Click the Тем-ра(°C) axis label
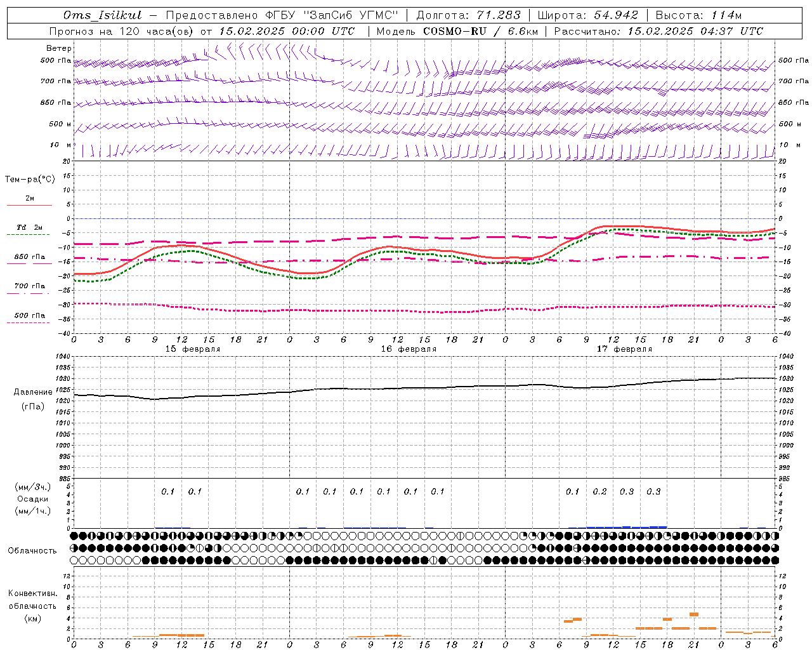Viewport: 812px width, 650px height. pyautogui.click(x=30, y=180)
